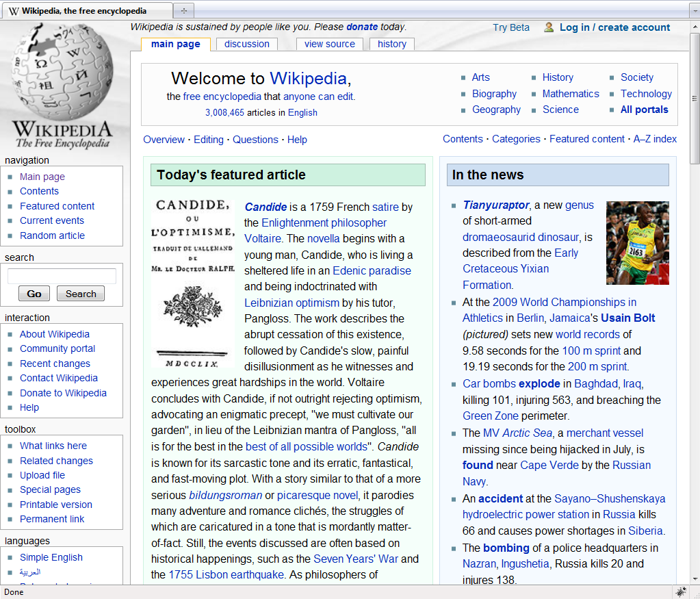Image resolution: width=700 pixels, height=599 pixels.
Task: Click scrollbar down arrow
Action: coord(695,579)
